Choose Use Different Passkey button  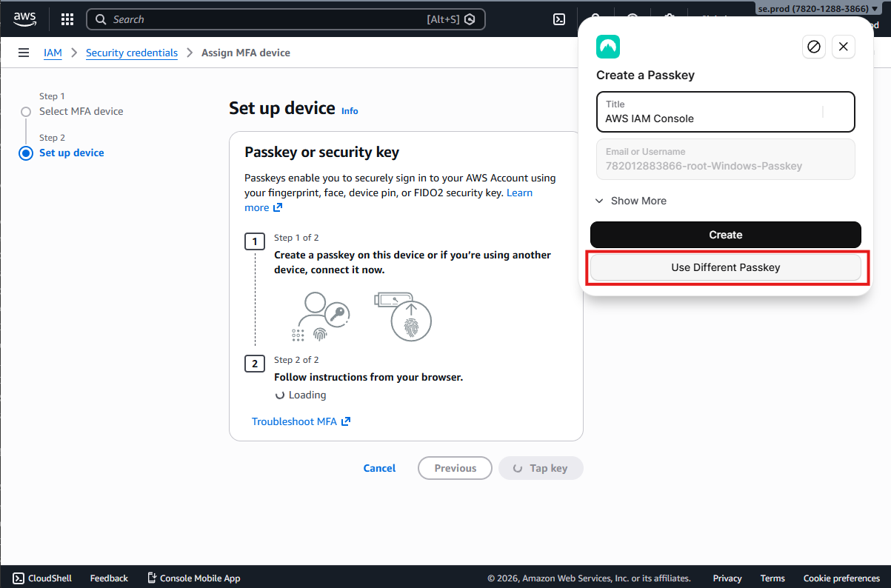[x=726, y=267]
